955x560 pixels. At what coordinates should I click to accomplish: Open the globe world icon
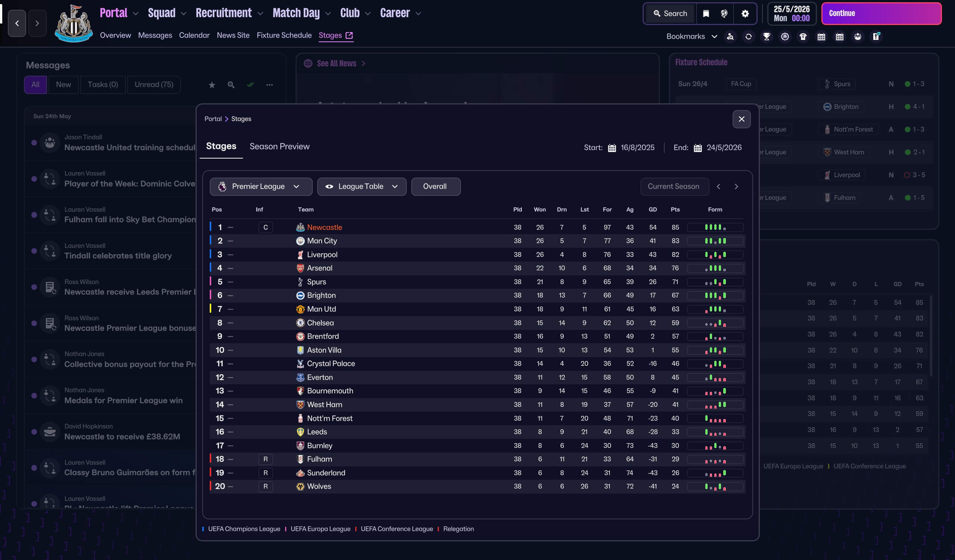tap(724, 14)
